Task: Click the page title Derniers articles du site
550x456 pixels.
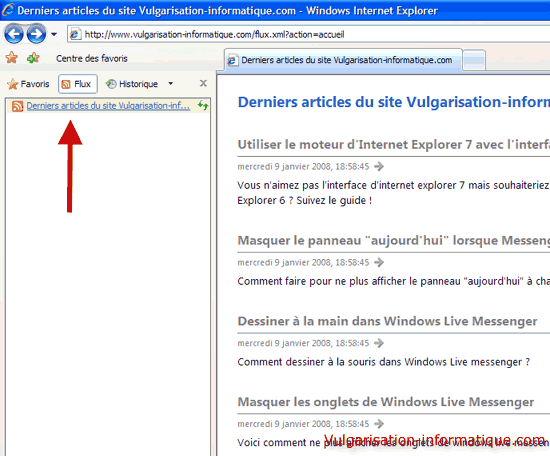Action: 394,102
